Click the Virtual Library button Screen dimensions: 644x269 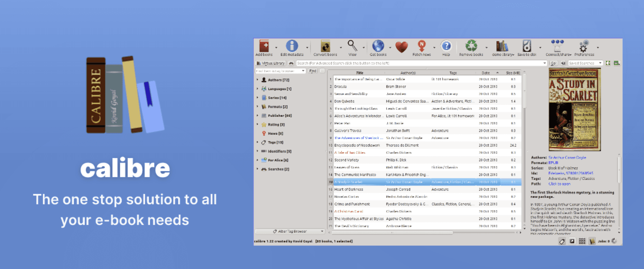[271, 63]
